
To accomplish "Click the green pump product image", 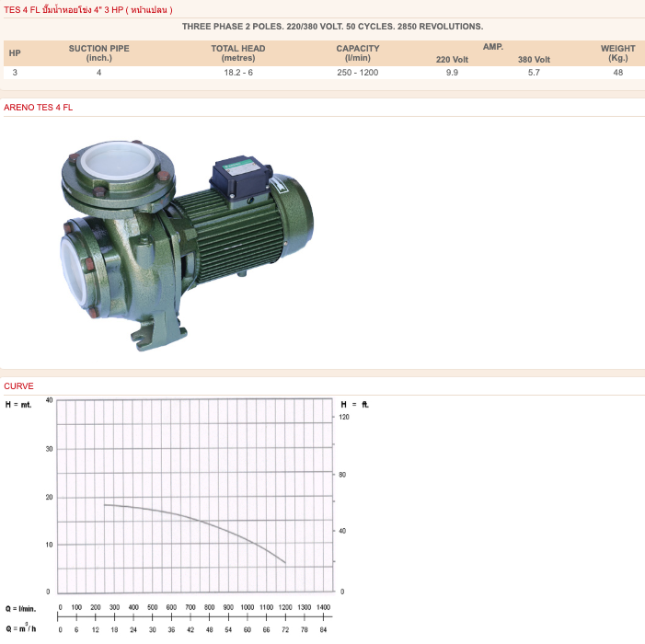I will 187,246.
